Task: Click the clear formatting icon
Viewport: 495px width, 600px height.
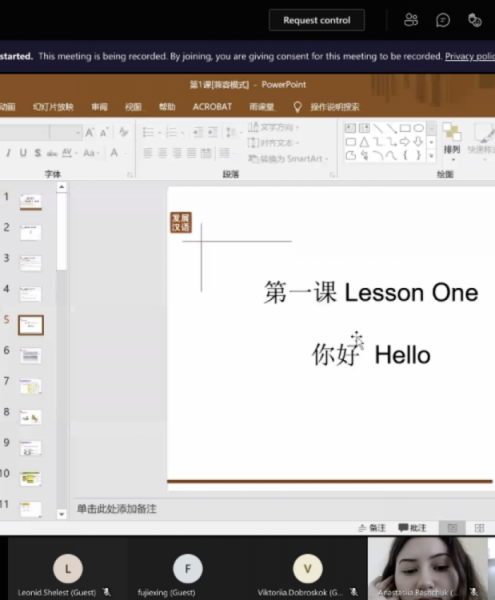Action: pyautogui.click(x=123, y=132)
